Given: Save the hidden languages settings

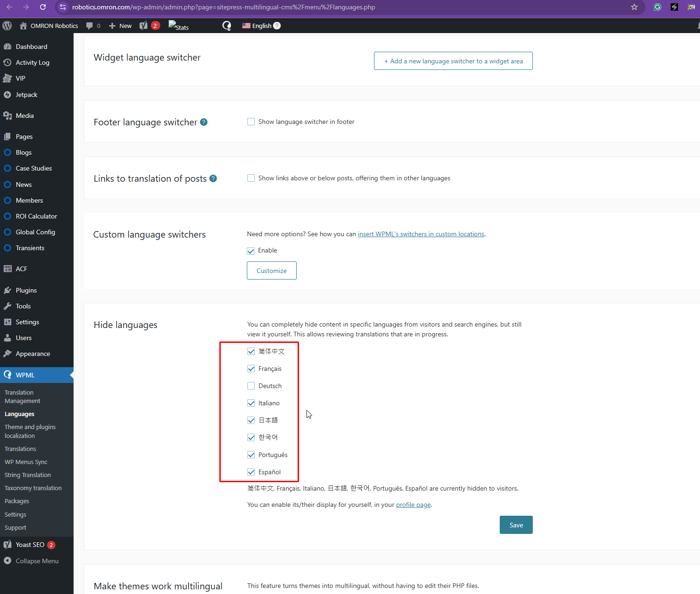Looking at the screenshot, I should pyautogui.click(x=516, y=525).
